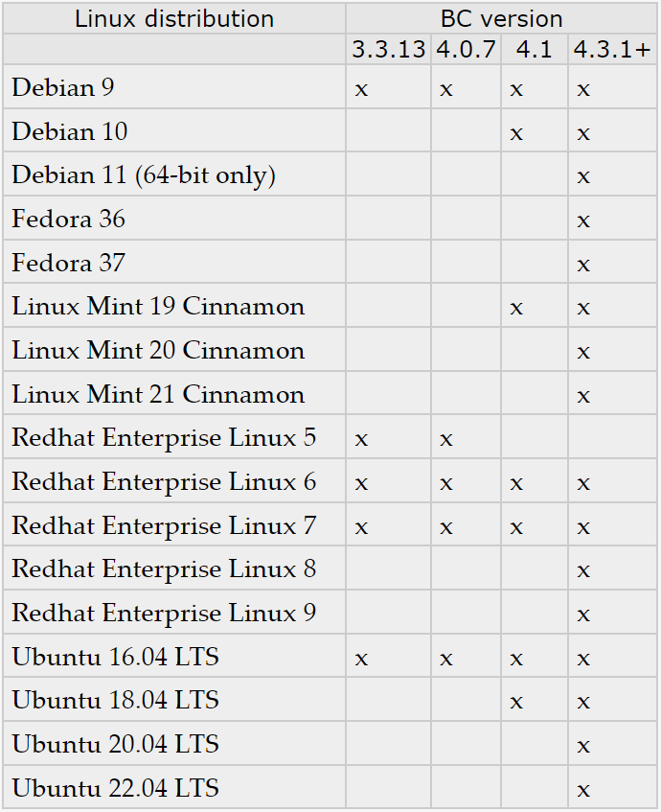The image size is (661, 812).
Task: Select Redhat Enterprise Linux 5 row label
Action: (x=164, y=437)
